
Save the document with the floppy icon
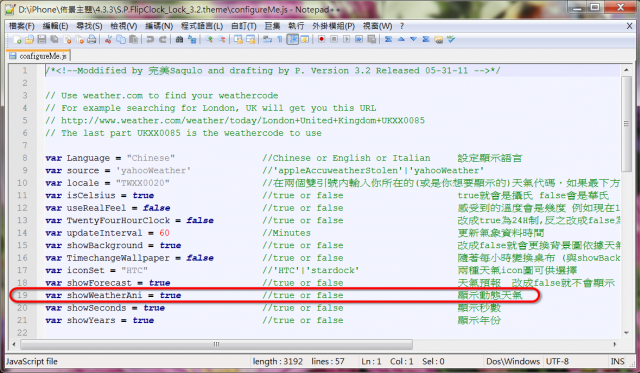click(42, 40)
